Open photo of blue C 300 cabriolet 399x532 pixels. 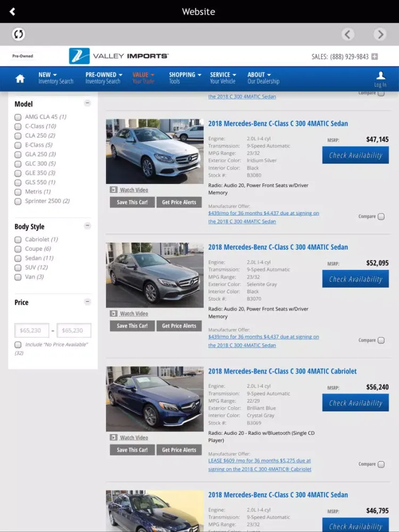155,399
